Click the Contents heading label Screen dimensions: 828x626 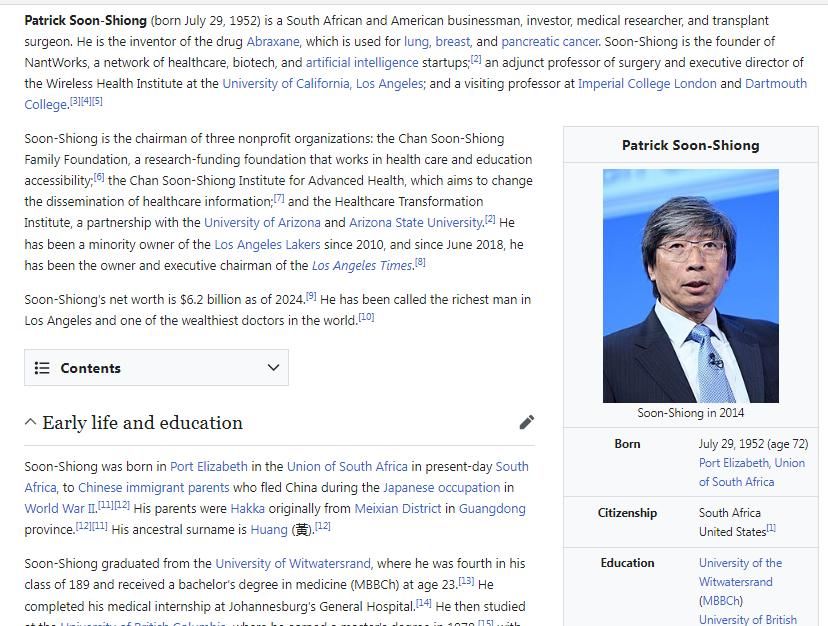coord(90,368)
